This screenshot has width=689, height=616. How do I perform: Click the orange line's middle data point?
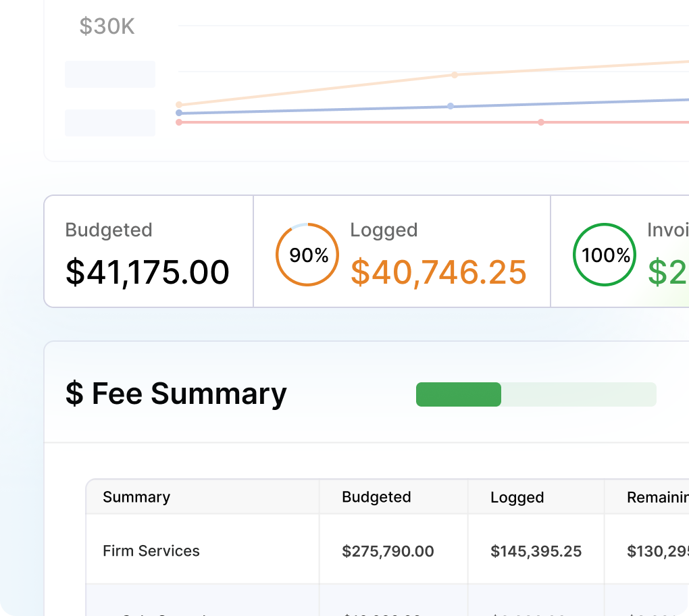[x=455, y=75]
